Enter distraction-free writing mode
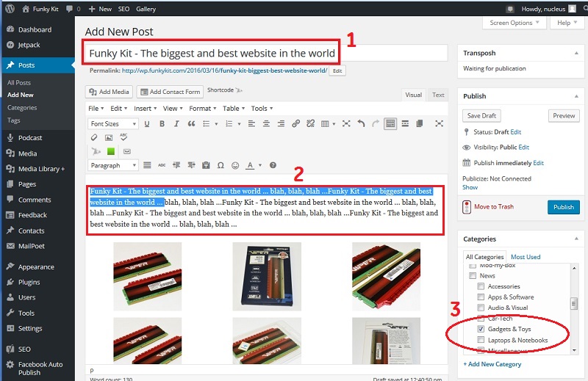588x381 pixels. (x=439, y=123)
